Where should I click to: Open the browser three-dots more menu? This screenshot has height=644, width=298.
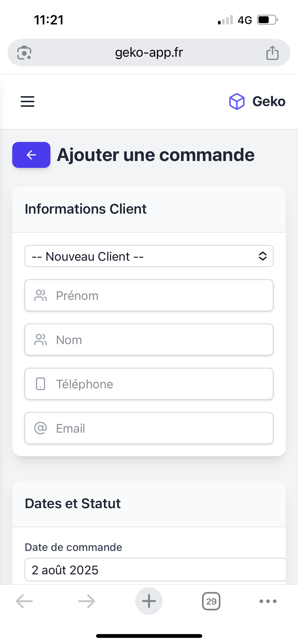tap(268, 601)
